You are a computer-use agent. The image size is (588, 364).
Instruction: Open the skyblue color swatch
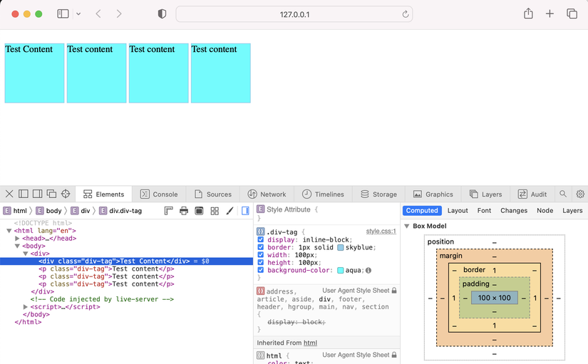click(341, 247)
